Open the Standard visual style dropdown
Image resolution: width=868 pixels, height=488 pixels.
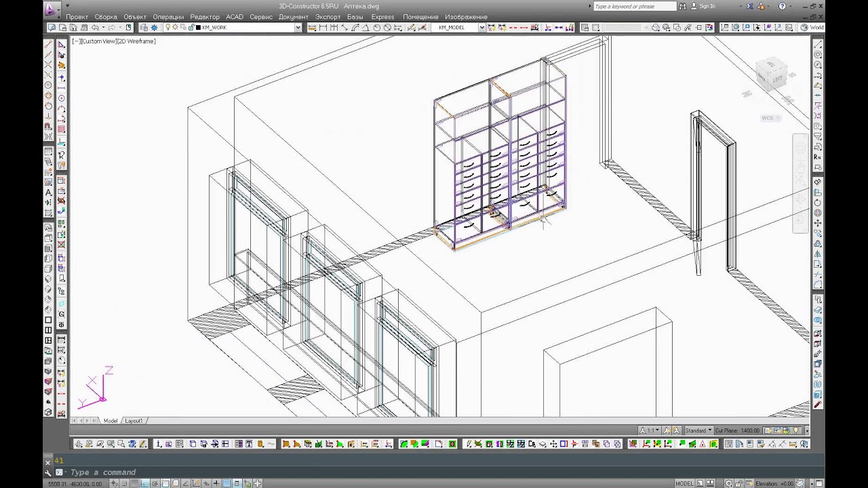[x=698, y=430]
